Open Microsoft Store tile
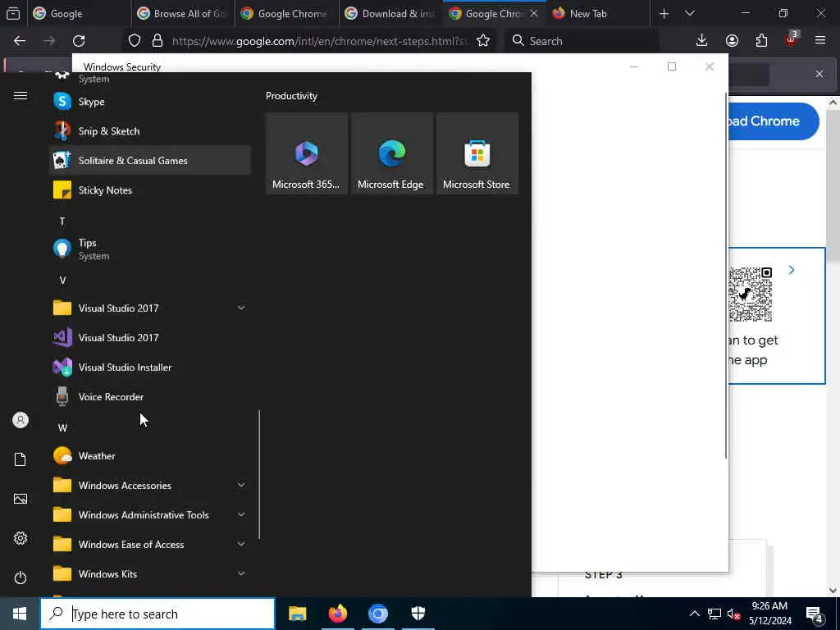The height and width of the screenshot is (630, 840). tap(477, 153)
